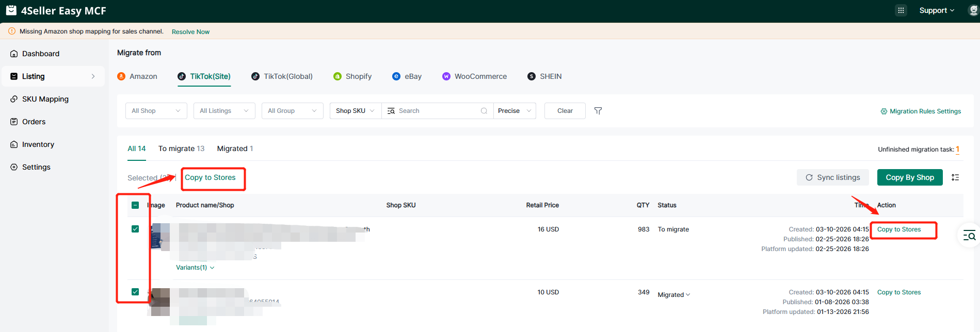This screenshot has height=332, width=980.
Task: Open the floating search list panel icon
Action: [969, 236]
